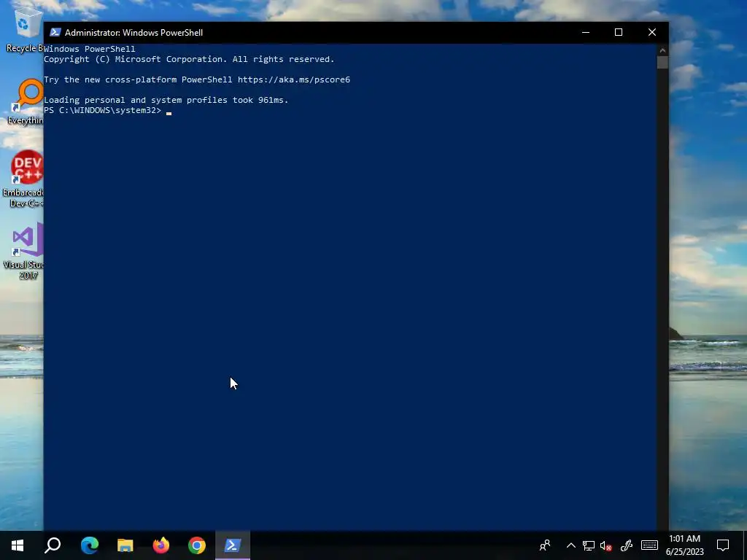747x560 pixels.
Task: Click PowerShell scrollbar up arrow
Action: click(x=662, y=50)
